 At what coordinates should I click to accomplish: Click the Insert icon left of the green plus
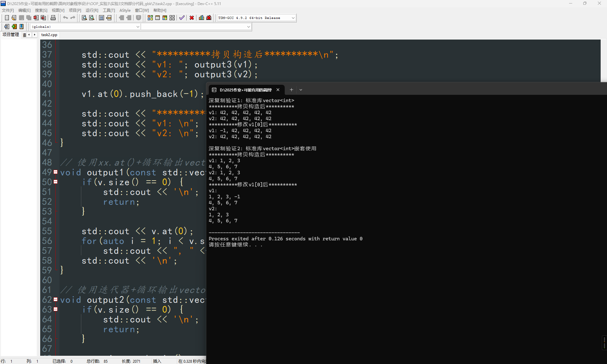pos(7,27)
